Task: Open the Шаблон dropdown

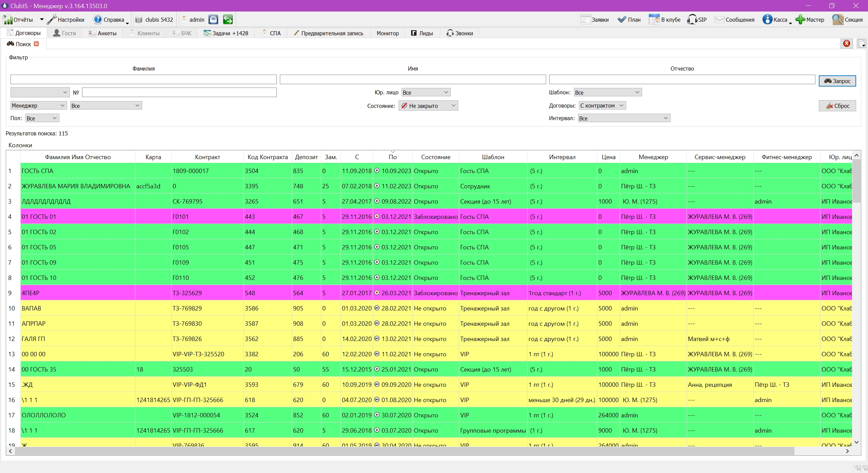Action: pyautogui.click(x=607, y=92)
